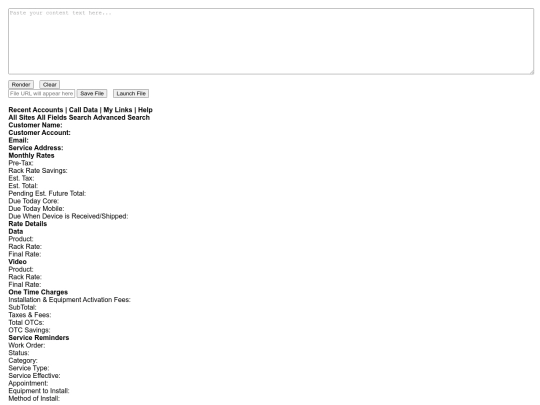The width and height of the screenshot is (540, 405).
Task: Click the 'Taxes & Fees:' label
Action: click(x=30, y=315)
